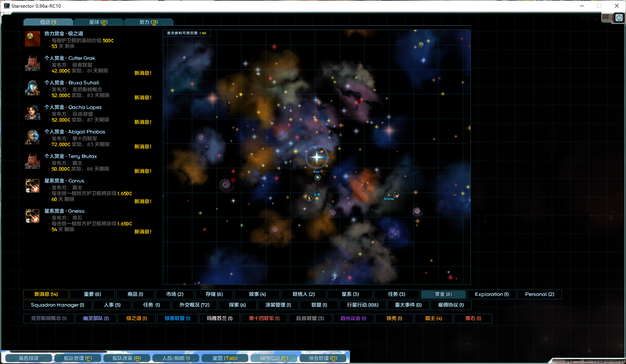Image resolution: width=626 pixels, height=364 pixels.
Task: Open the Gneiss system bounty icon
Action: [33, 216]
